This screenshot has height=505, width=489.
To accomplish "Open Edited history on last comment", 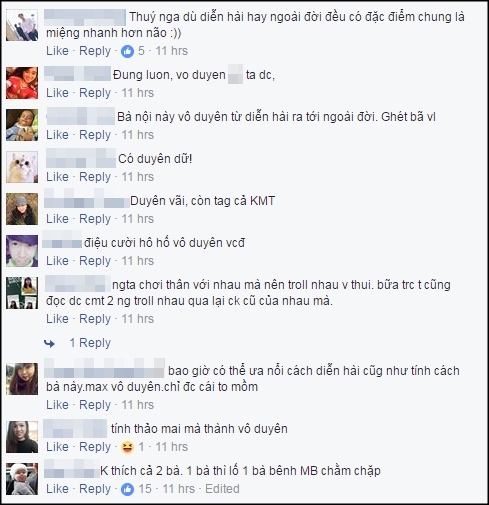I will click(x=222, y=489).
